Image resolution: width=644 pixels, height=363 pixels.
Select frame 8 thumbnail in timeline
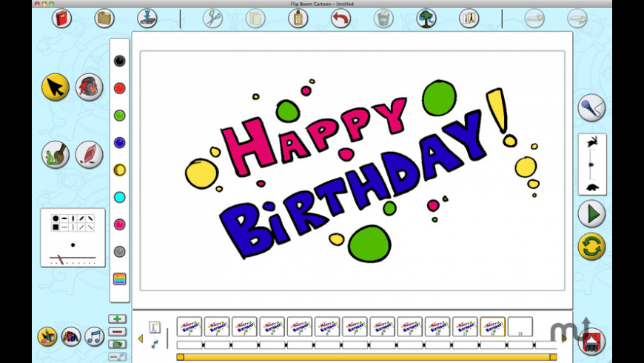coord(382,327)
